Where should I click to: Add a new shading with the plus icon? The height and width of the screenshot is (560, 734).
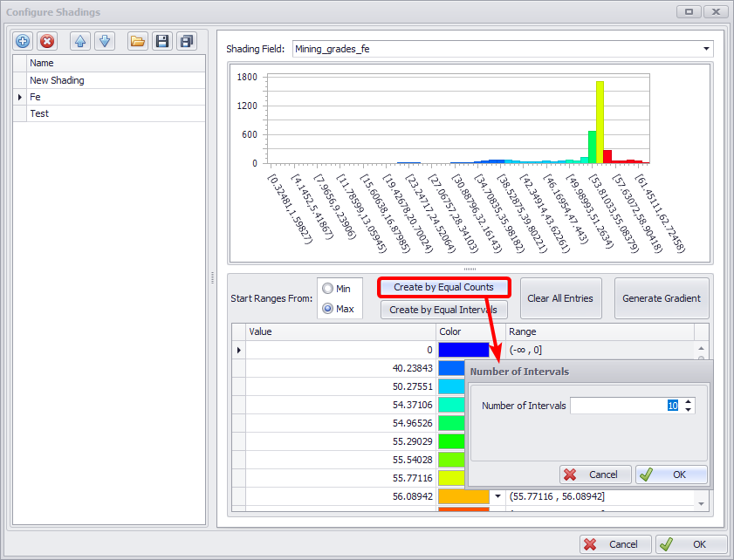(24, 41)
